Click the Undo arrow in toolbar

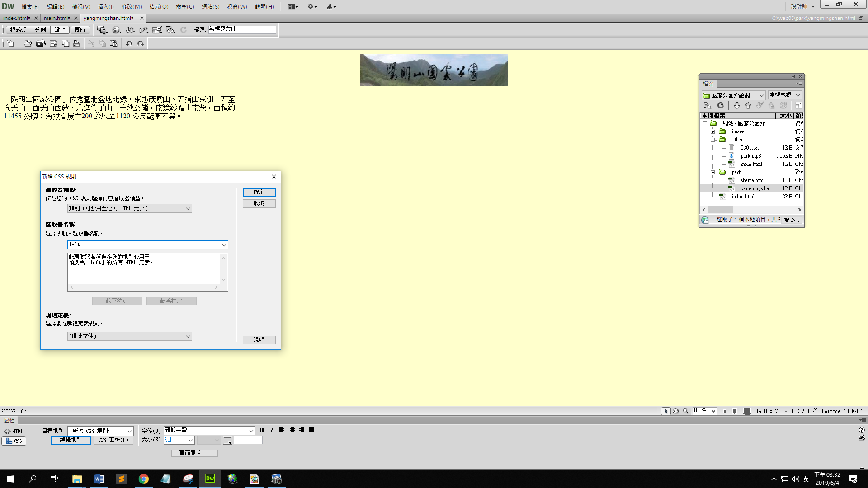(x=129, y=43)
